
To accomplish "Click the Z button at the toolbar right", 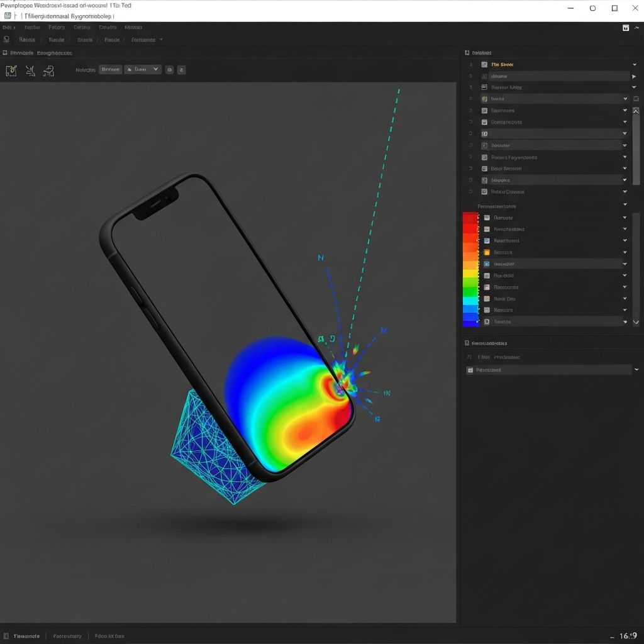I will click(x=181, y=69).
